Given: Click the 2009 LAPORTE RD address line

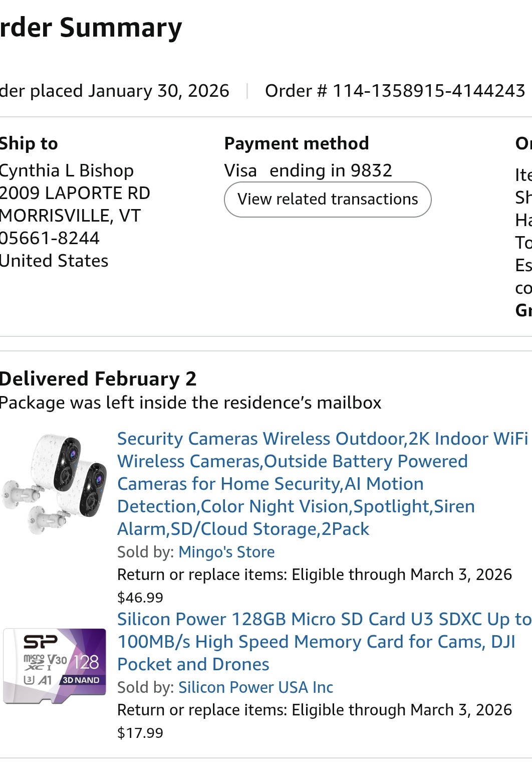Looking at the screenshot, I should 75,193.
